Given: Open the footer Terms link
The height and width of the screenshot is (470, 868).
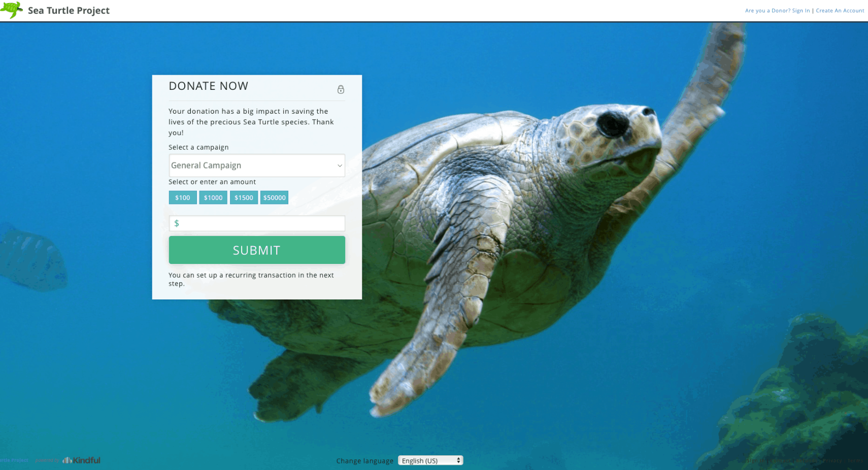Looking at the screenshot, I should pos(855,461).
